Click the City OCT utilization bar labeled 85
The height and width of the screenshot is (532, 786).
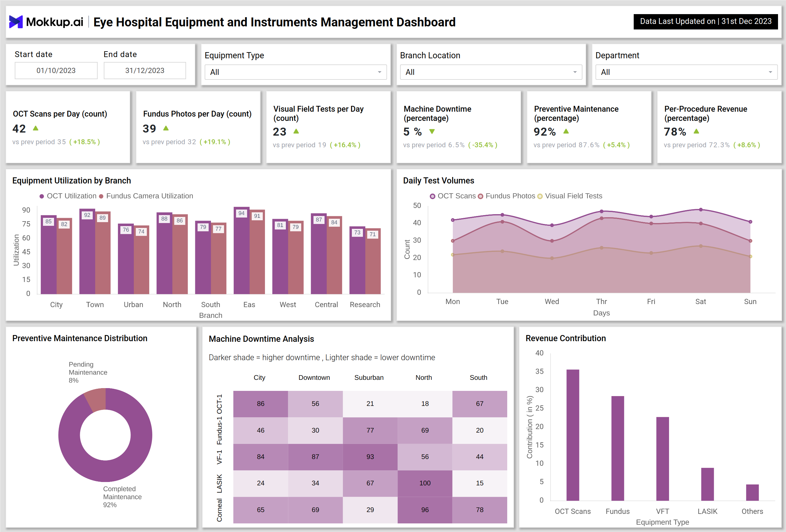click(49, 255)
